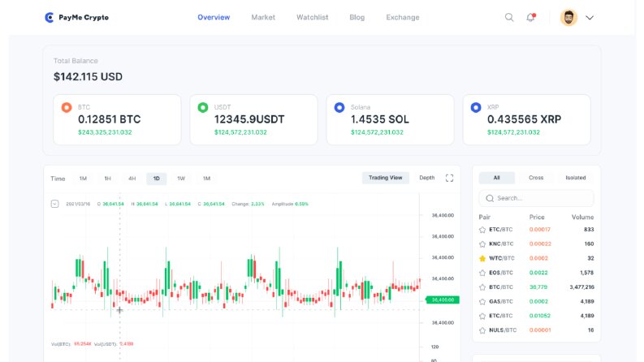
Task: Open the Watchlist tab
Action: click(312, 17)
